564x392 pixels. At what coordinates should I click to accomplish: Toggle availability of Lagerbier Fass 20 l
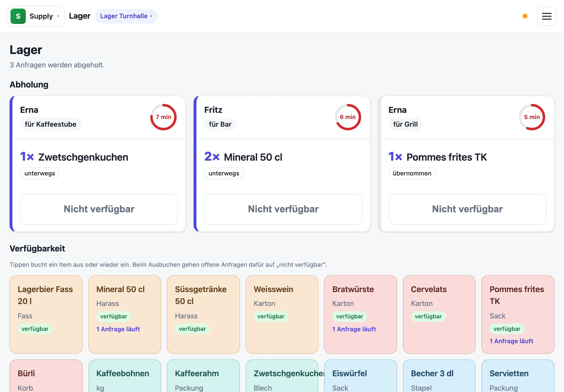pyautogui.click(x=46, y=314)
